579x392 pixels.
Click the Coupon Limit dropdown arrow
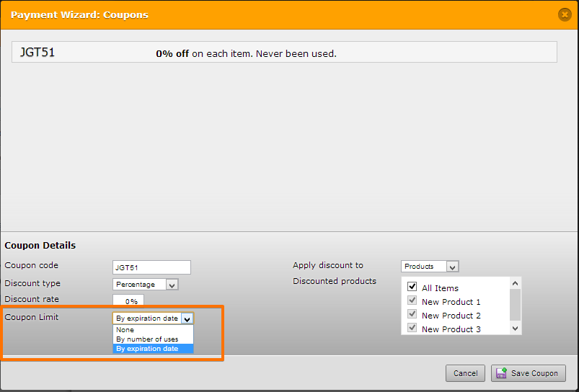pos(187,318)
